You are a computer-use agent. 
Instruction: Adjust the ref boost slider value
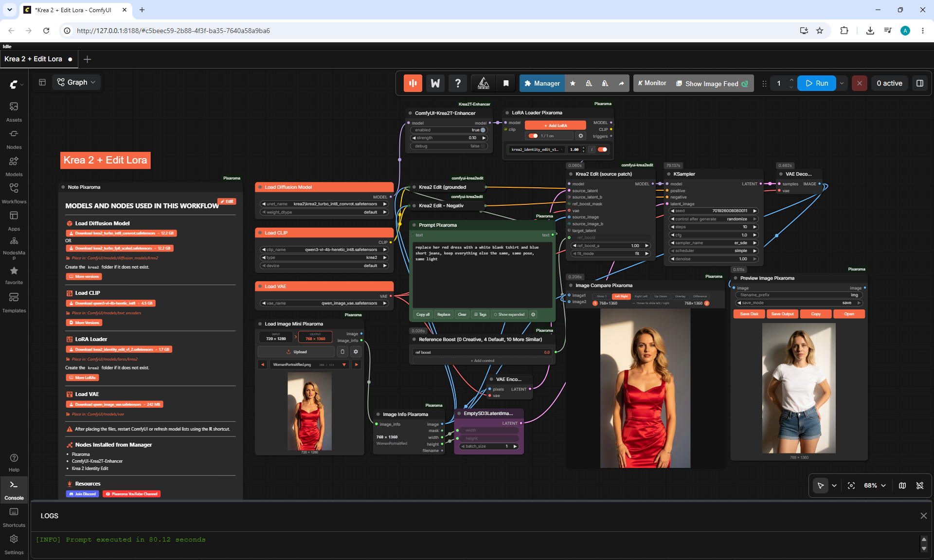(x=482, y=352)
